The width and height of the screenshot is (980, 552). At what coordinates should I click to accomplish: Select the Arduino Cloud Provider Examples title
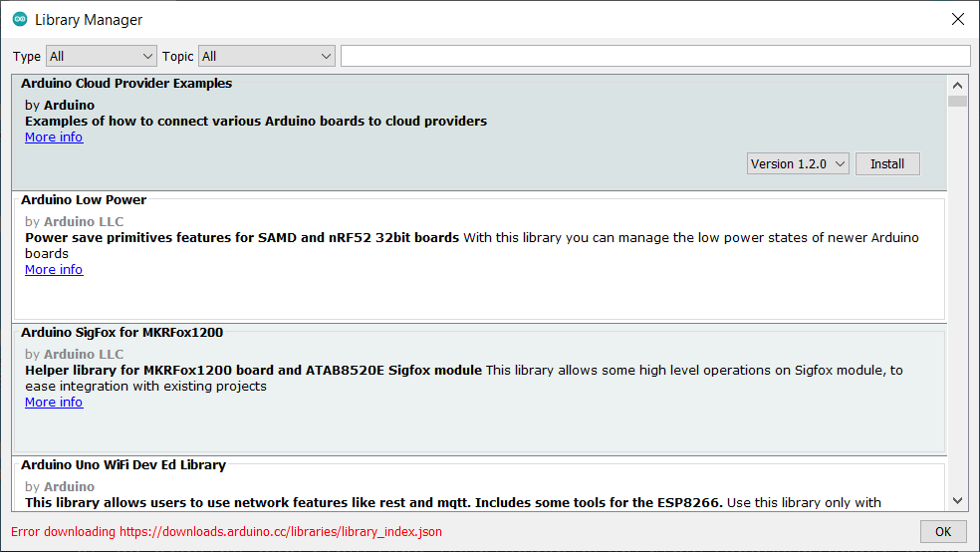click(126, 85)
